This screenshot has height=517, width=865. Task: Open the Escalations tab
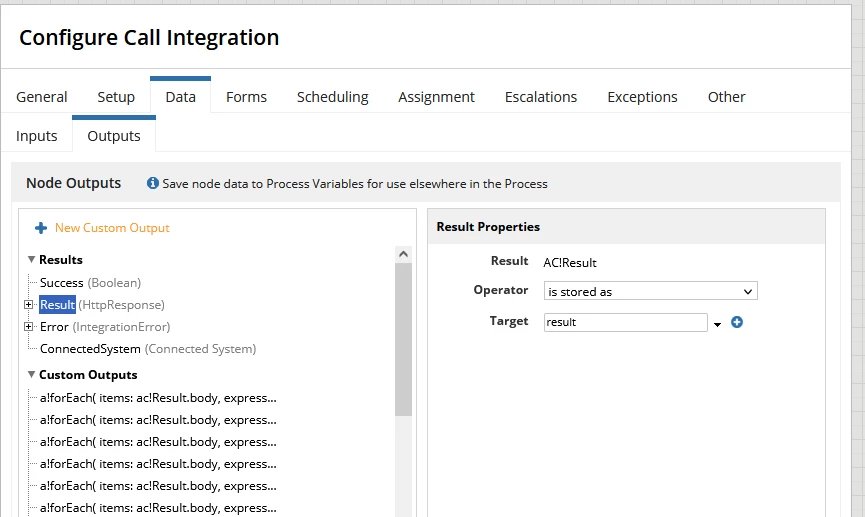541,97
